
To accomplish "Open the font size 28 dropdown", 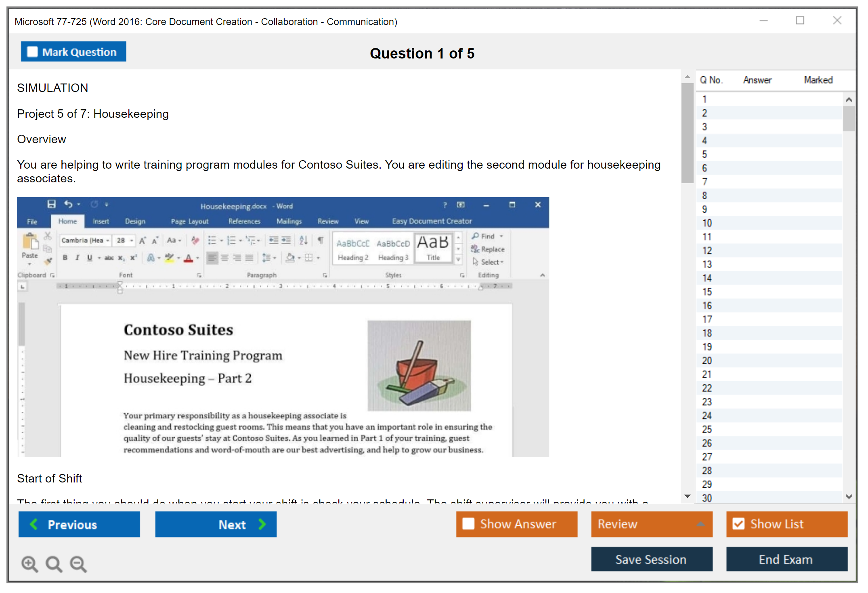I will (132, 240).
